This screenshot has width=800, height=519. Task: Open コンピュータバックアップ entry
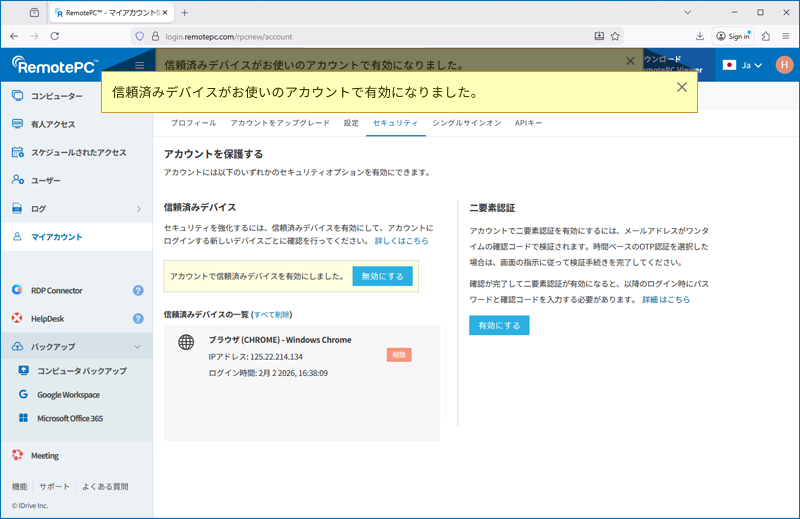[82, 371]
